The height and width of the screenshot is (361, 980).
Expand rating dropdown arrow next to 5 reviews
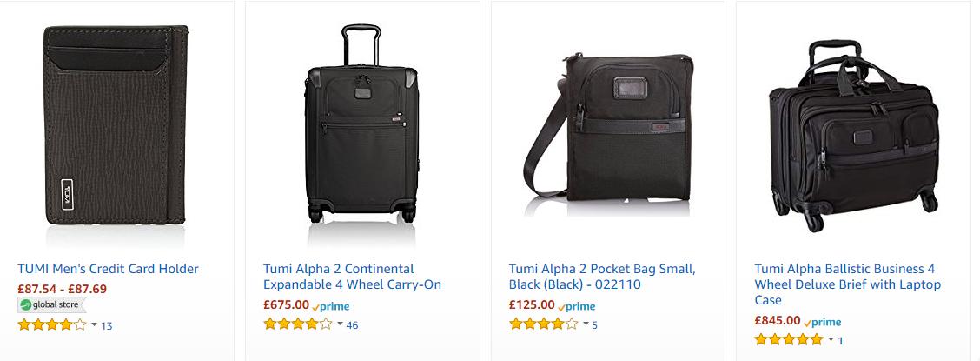coord(586,324)
